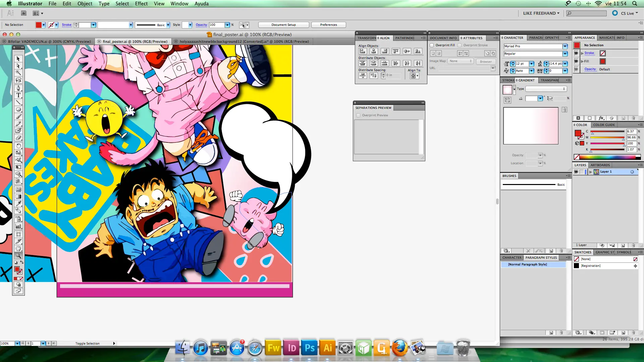
Task: Select the Paintbrush tool
Action: (x=18, y=117)
